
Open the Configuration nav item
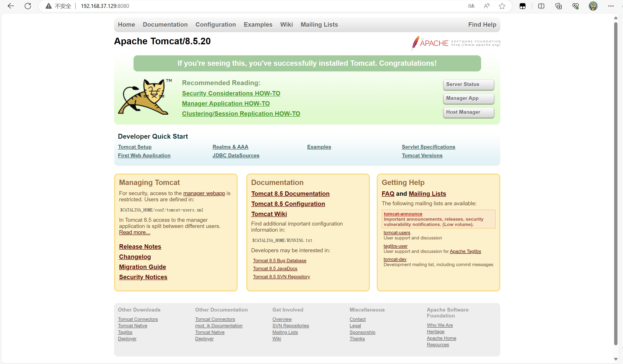click(216, 24)
